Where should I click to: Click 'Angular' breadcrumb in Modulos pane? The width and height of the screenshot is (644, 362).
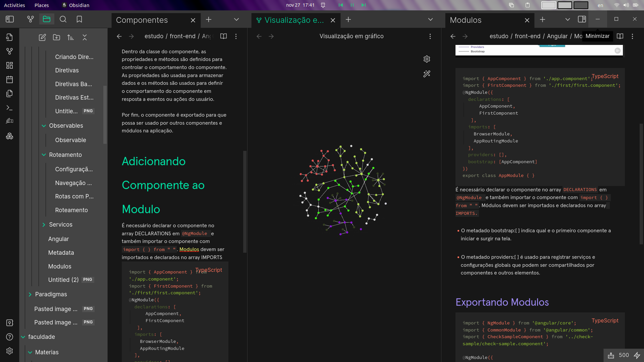[x=557, y=36]
